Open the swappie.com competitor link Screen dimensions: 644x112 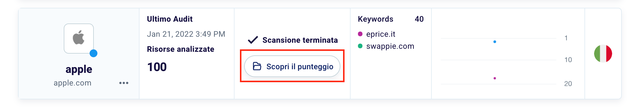click(x=390, y=46)
